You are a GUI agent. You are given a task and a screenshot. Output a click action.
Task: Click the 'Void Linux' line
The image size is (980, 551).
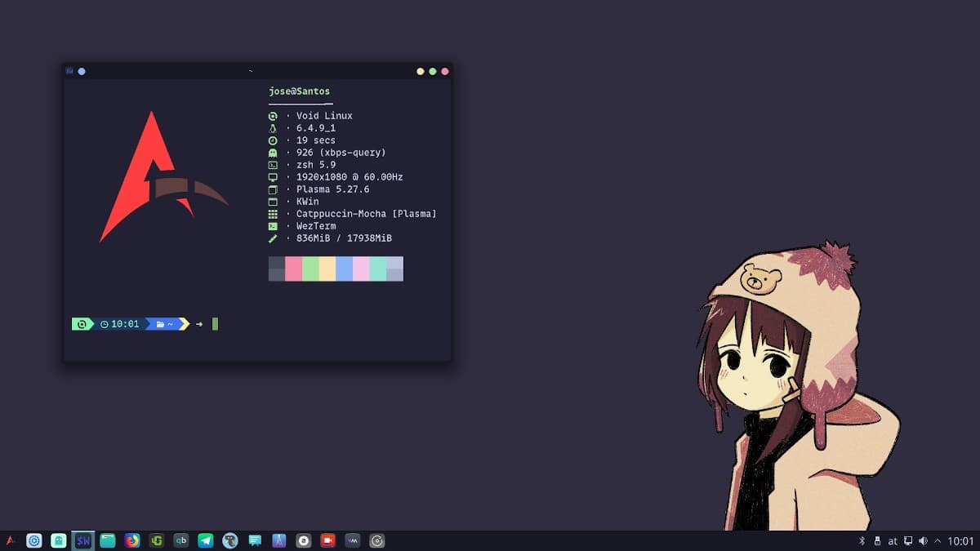(324, 116)
